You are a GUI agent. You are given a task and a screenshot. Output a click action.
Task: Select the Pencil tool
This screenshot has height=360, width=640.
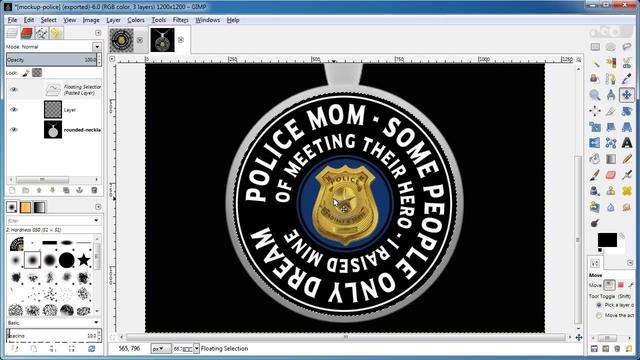pos(627,159)
